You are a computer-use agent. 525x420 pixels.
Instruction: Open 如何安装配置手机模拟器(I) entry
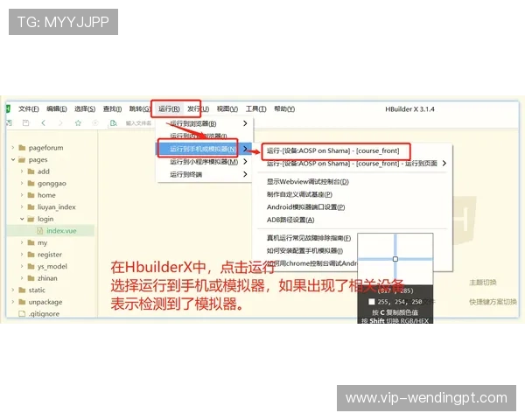coord(304,250)
